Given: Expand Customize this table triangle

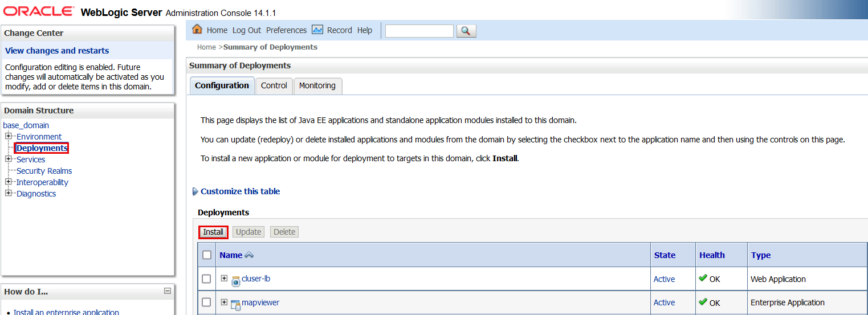Looking at the screenshot, I should (195, 192).
